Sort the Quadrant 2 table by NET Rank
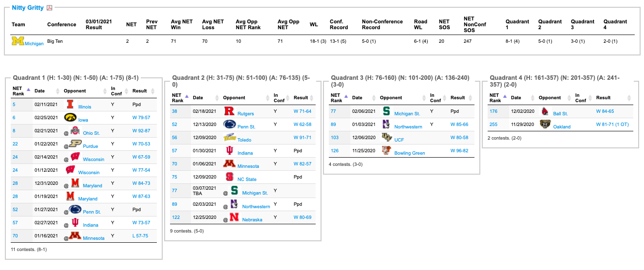 [179, 97]
